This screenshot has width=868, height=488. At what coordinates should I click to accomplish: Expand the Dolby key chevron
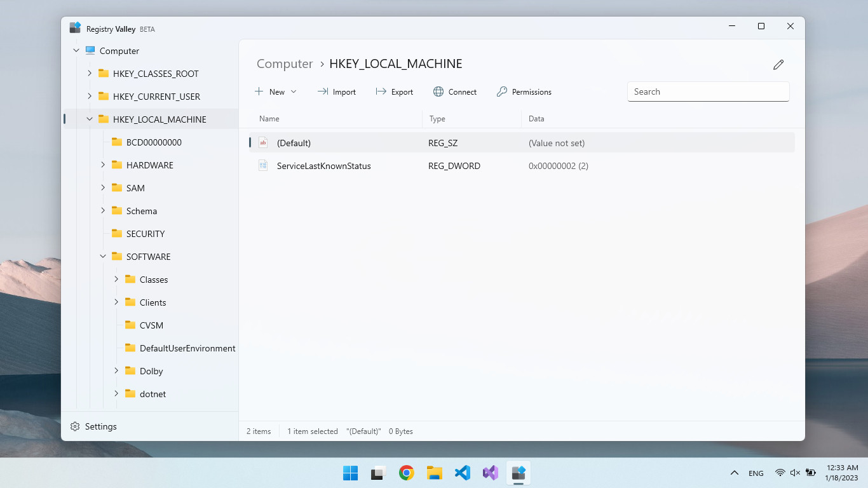(x=116, y=371)
